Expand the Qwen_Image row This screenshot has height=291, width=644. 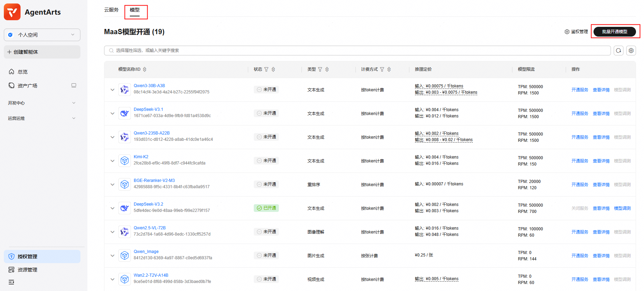112,255
